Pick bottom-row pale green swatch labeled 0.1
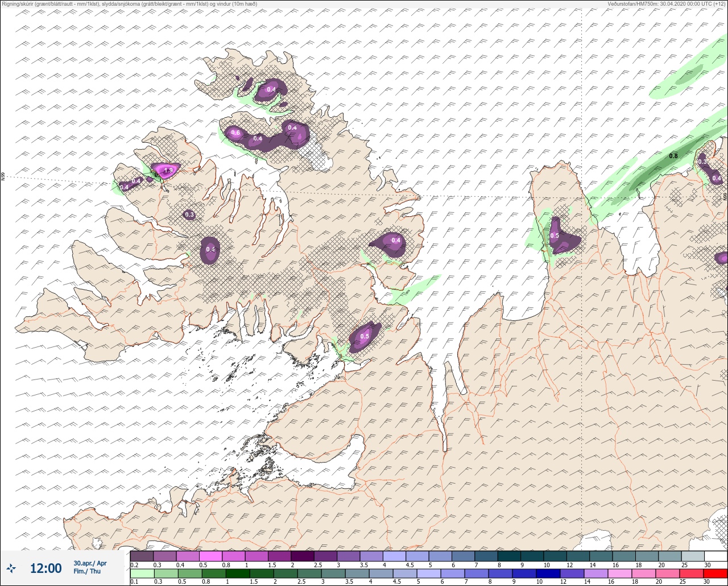Viewport: 728px width, 586px height. pyautogui.click(x=142, y=573)
